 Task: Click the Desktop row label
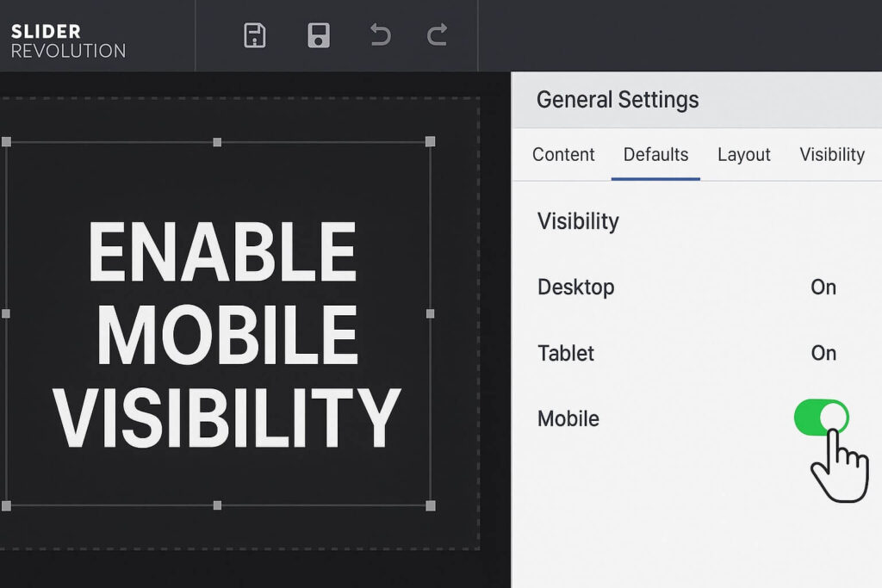(576, 288)
